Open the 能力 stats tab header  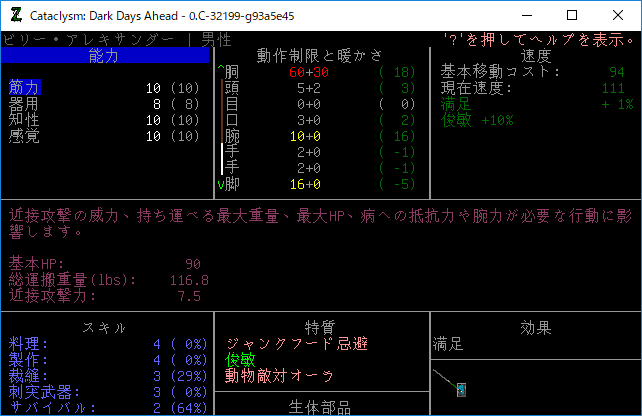pos(104,56)
